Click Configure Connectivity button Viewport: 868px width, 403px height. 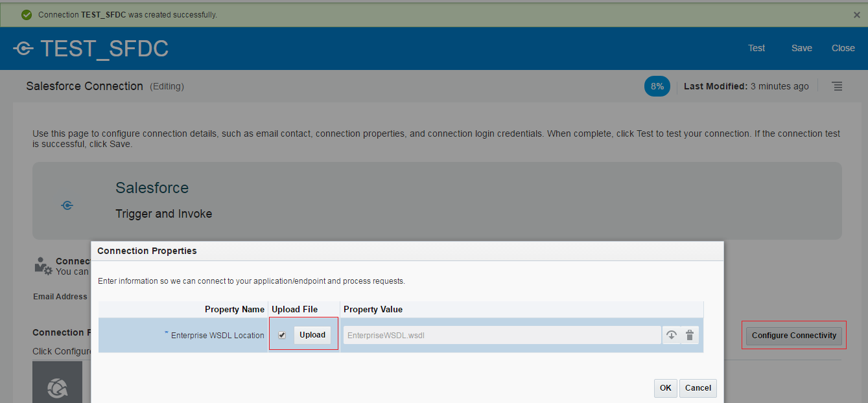coord(794,336)
